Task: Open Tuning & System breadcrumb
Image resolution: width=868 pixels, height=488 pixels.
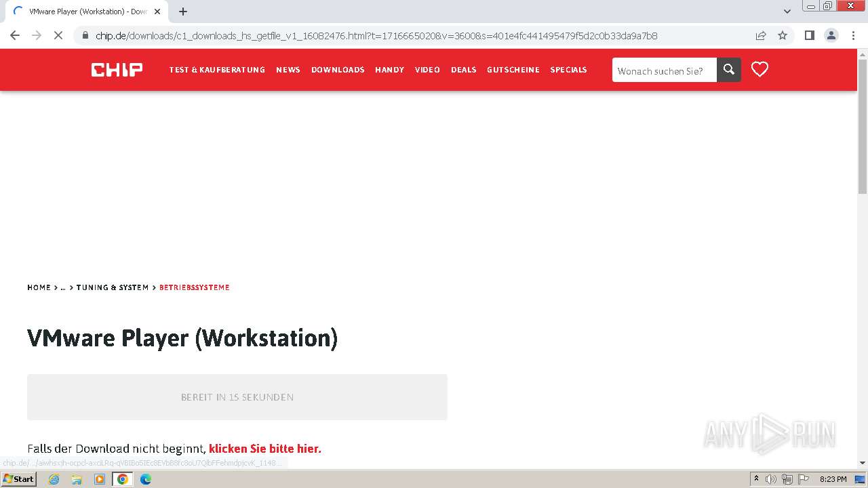Action: [x=112, y=287]
